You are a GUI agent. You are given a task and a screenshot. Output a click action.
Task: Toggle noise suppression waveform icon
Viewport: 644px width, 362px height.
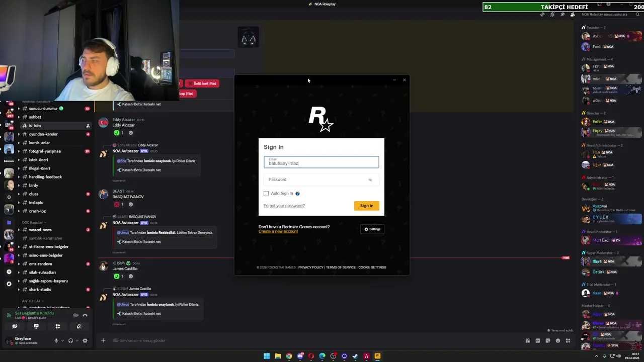coord(76,315)
